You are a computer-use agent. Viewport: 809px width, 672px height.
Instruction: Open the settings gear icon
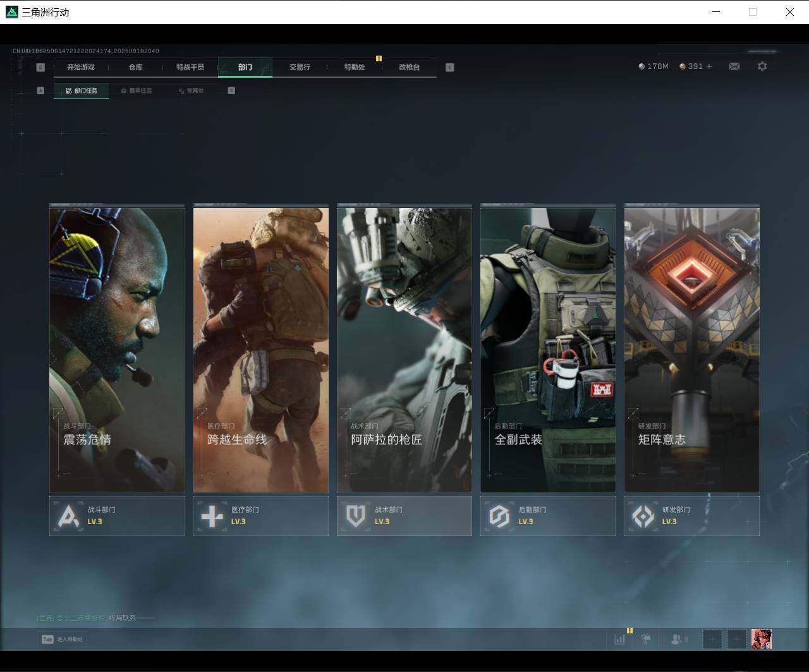coord(762,66)
